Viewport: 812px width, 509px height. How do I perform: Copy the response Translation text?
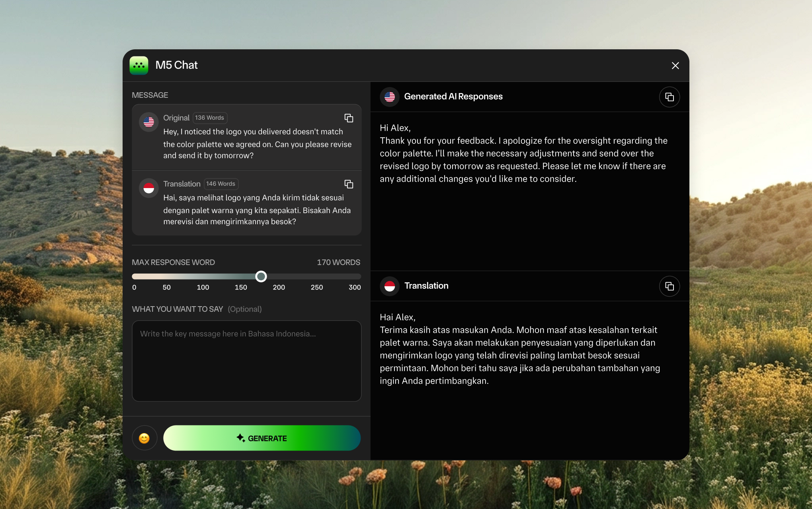point(669,286)
